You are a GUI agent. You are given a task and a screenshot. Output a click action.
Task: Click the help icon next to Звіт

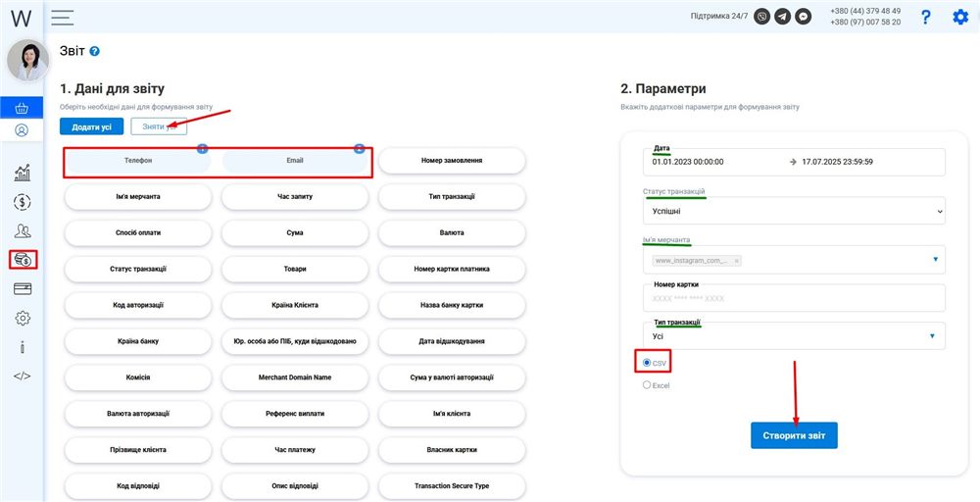(94, 51)
